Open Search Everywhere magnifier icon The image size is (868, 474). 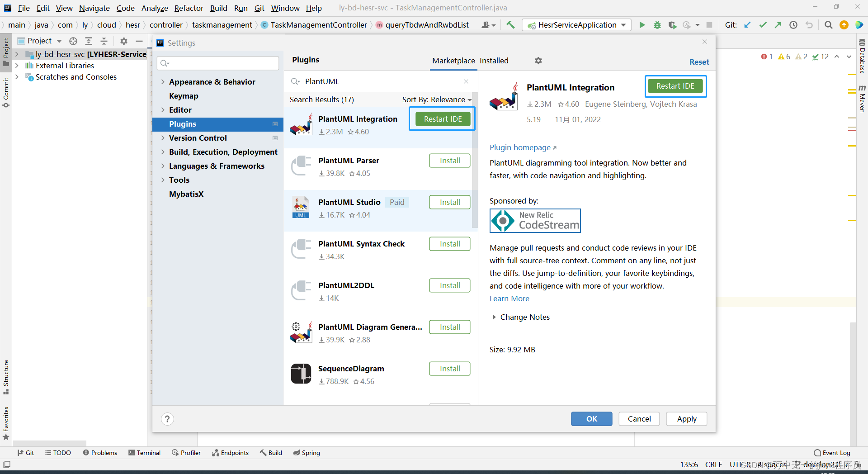828,25
